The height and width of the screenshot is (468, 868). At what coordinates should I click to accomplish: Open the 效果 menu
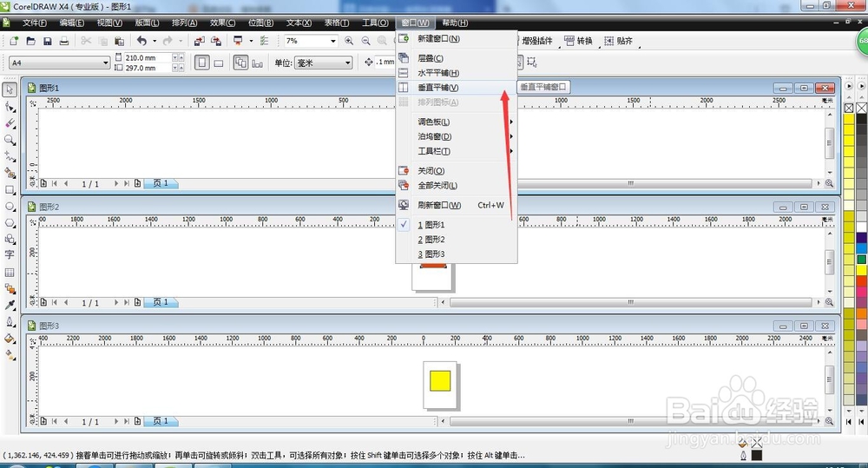click(222, 23)
